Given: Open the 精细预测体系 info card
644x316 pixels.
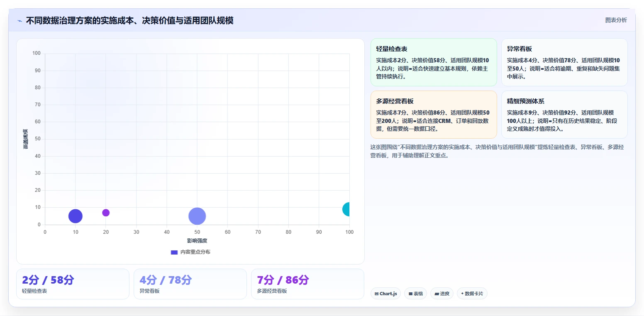Looking at the screenshot, I should pyautogui.click(x=564, y=115).
